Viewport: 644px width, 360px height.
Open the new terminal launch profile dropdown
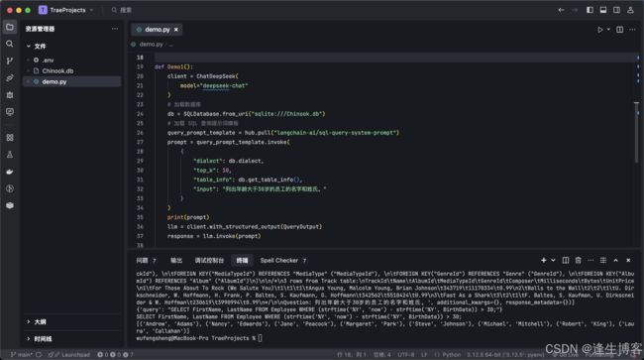tap(553, 260)
